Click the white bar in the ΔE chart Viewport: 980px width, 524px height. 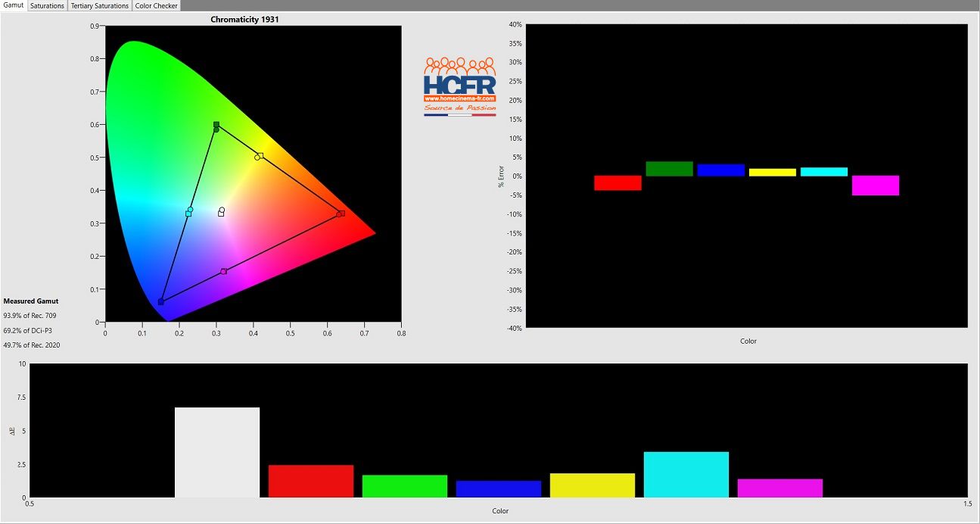pos(217,452)
